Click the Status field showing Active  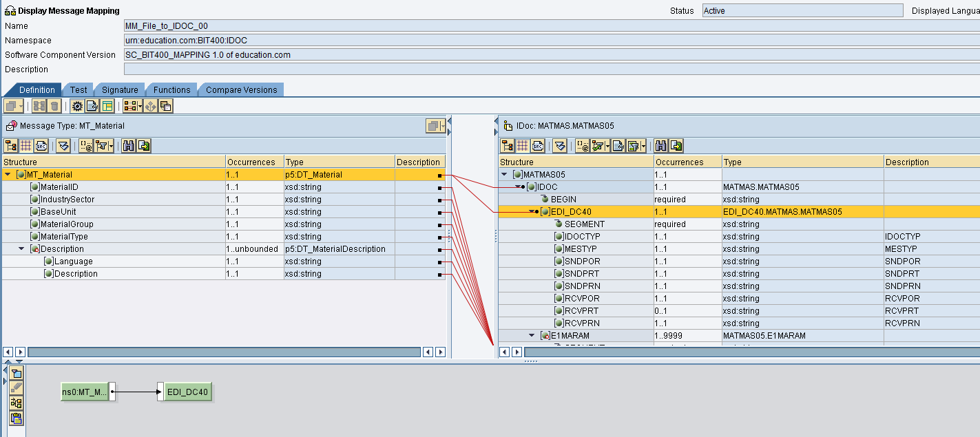802,10
